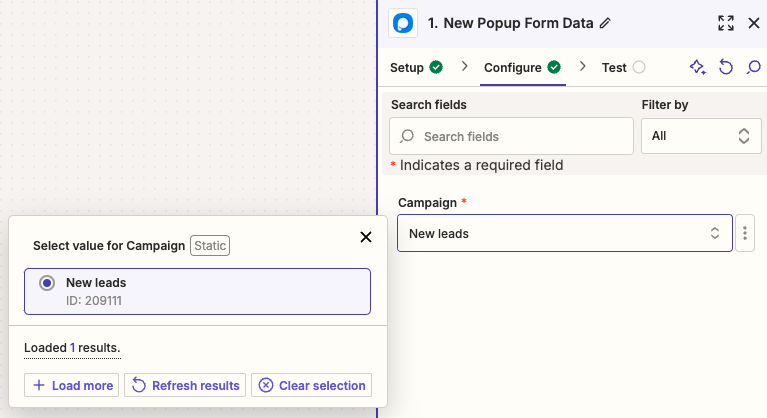Screen dimensions: 767x418
Task: Open the Filter by All dropdown
Action: pos(701,136)
